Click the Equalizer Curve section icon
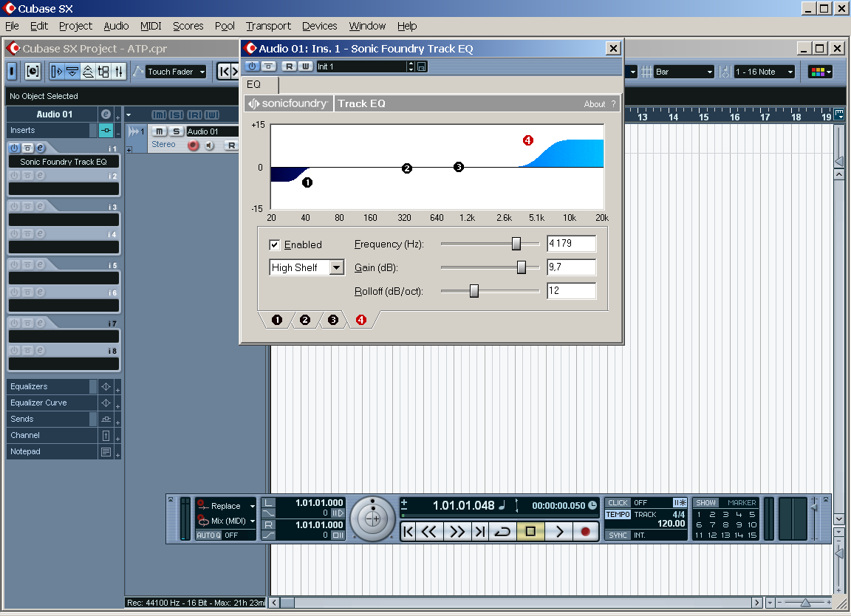The image size is (851, 616). click(x=106, y=403)
